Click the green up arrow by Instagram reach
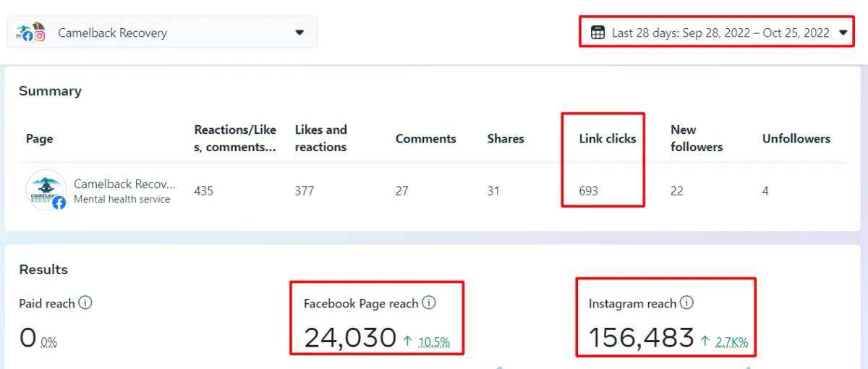868x369 pixels. (x=705, y=339)
